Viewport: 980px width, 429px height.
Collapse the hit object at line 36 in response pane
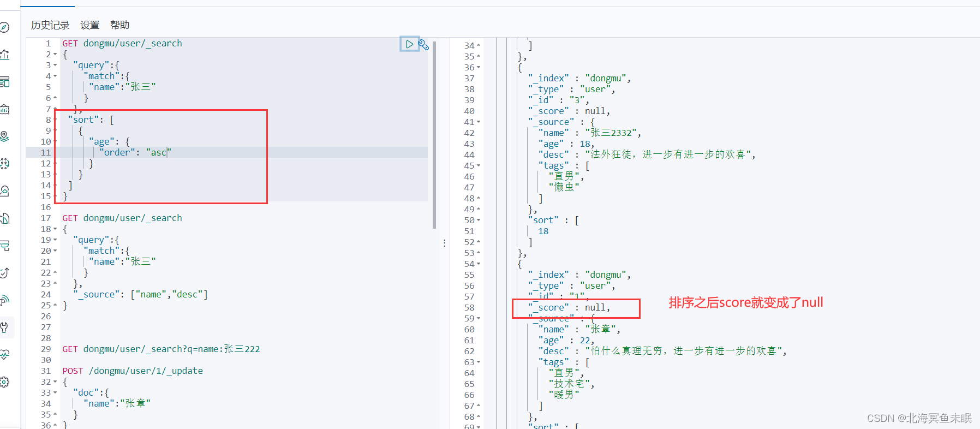click(x=479, y=68)
